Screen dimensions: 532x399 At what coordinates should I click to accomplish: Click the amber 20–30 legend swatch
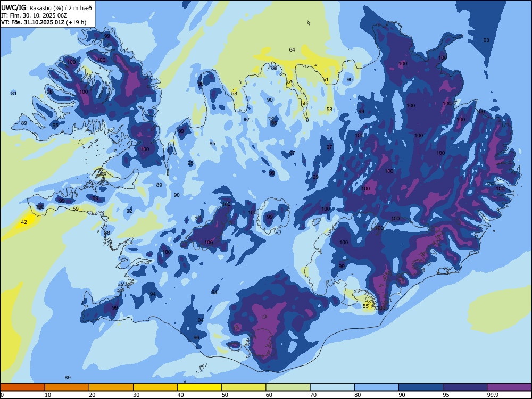point(111,387)
